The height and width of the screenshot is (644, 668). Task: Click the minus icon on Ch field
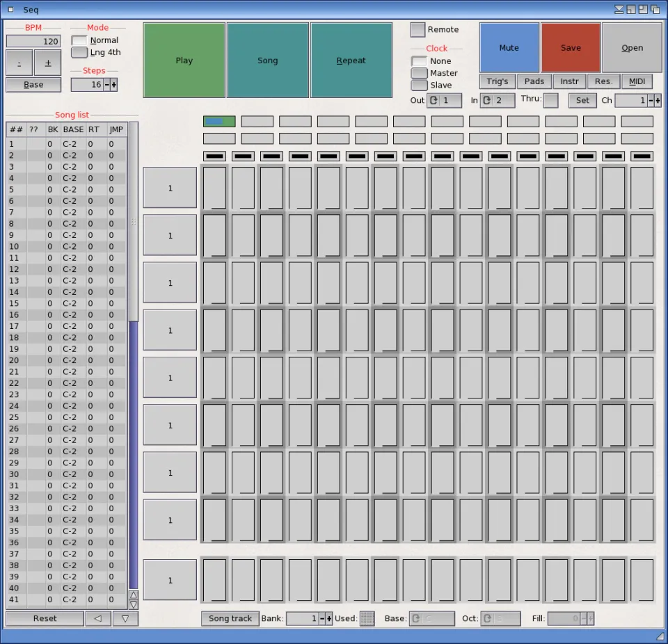(x=651, y=100)
